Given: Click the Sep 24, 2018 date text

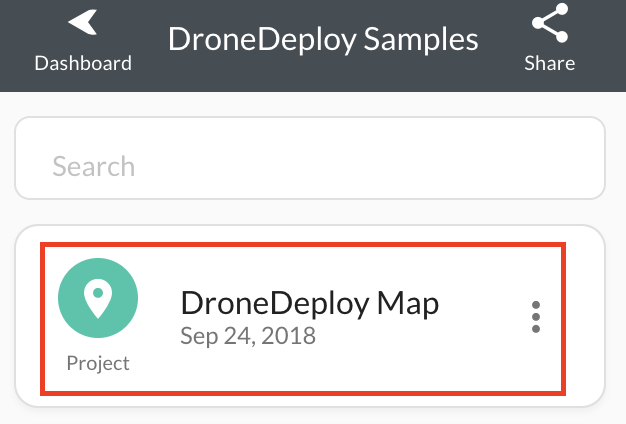Looking at the screenshot, I should tap(248, 336).
